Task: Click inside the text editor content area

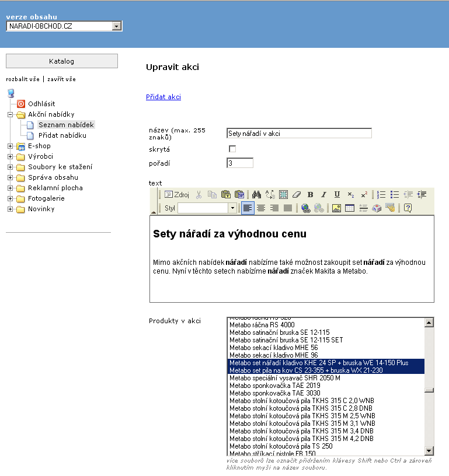Action: point(291,259)
